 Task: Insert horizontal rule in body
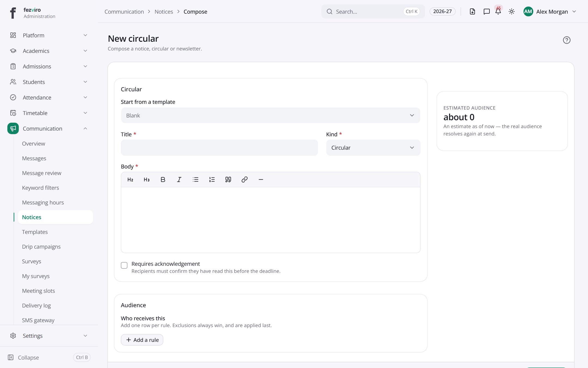261,180
